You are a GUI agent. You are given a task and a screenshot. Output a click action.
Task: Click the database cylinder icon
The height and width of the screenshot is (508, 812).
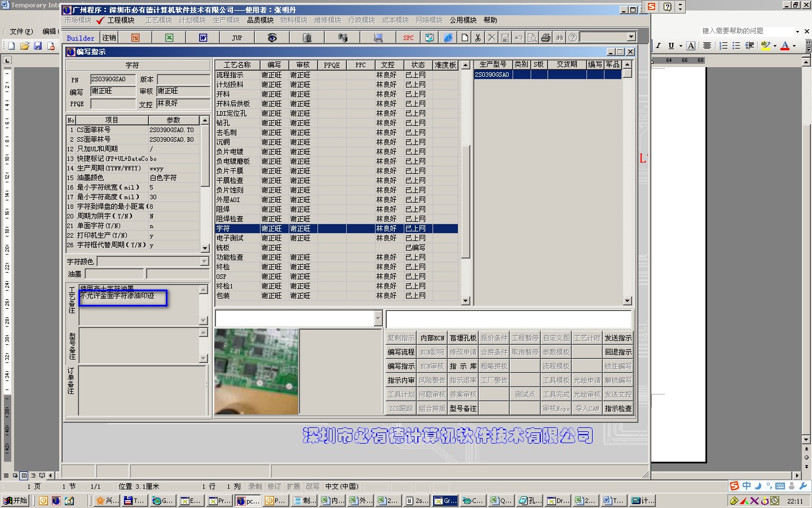[x=307, y=38]
